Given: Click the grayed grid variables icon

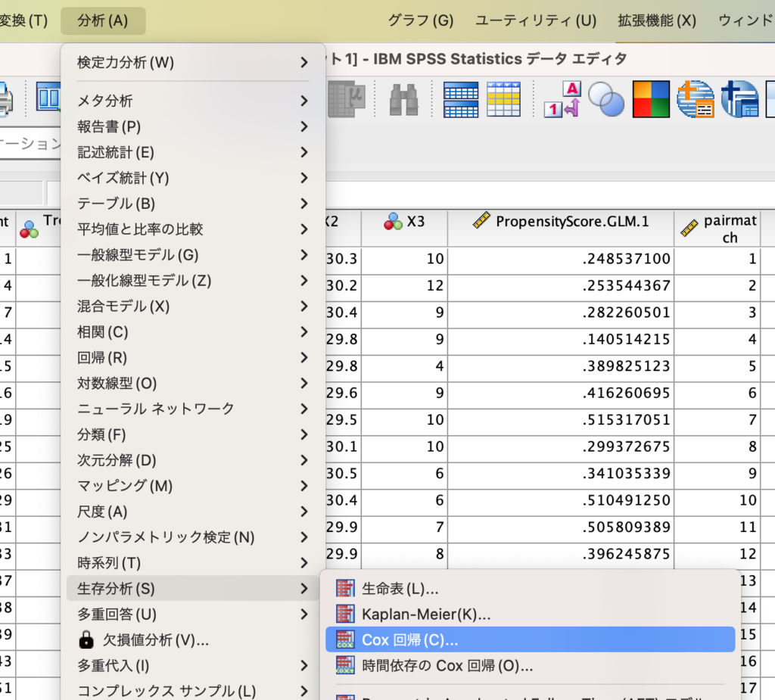Looking at the screenshot, I should (346, 99).
